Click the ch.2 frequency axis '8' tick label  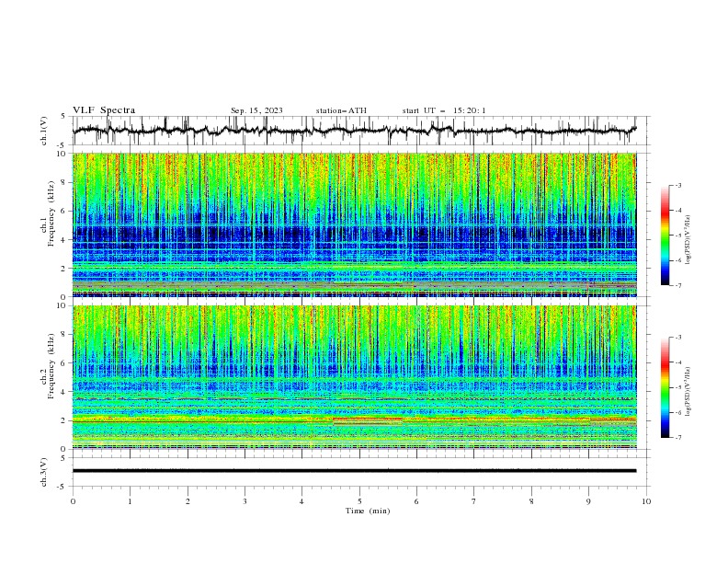(x=63, y=335)
